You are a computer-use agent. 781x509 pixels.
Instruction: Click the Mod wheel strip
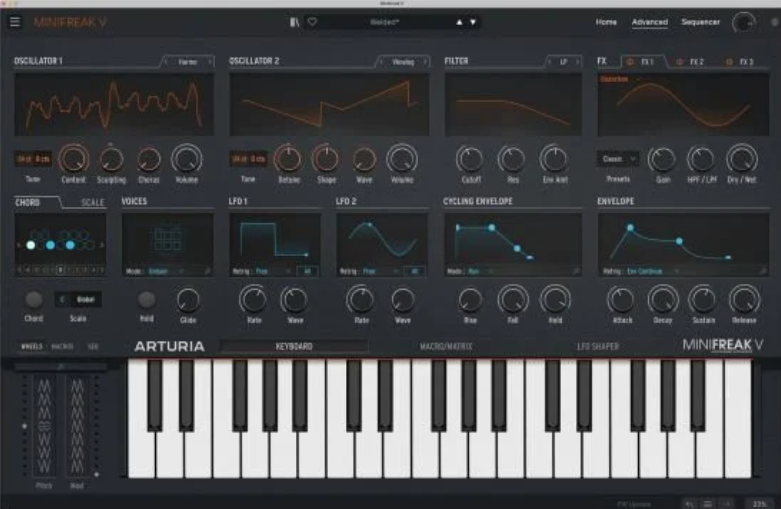tap(77, 426)
